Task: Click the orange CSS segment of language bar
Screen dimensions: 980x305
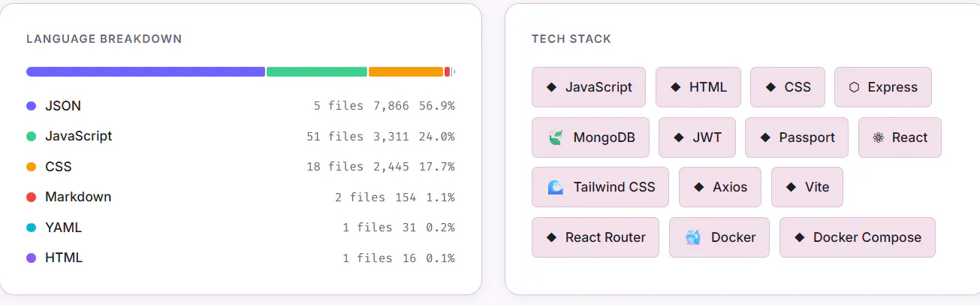Action: (x=406, y=72)
